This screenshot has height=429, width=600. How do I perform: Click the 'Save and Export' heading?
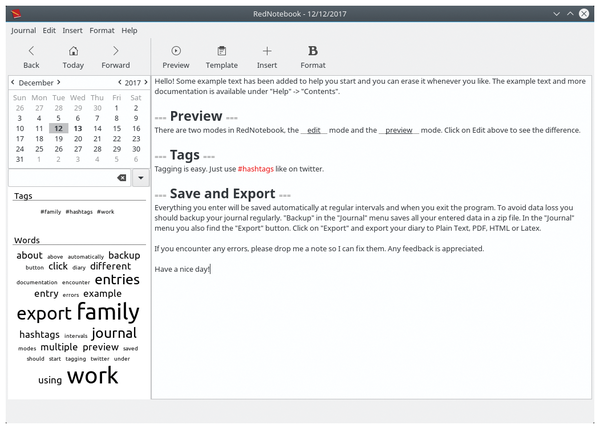223,194
